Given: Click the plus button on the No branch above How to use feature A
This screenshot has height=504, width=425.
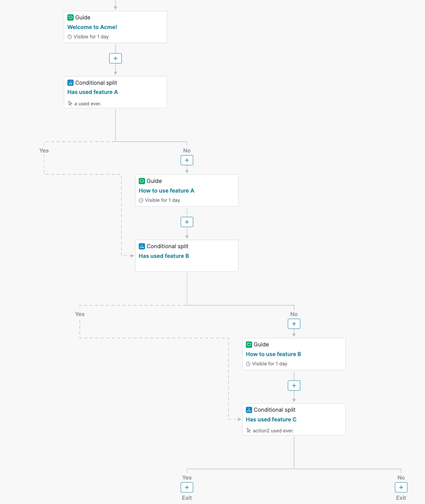Looking at the screenshot, I should (187, 160).
